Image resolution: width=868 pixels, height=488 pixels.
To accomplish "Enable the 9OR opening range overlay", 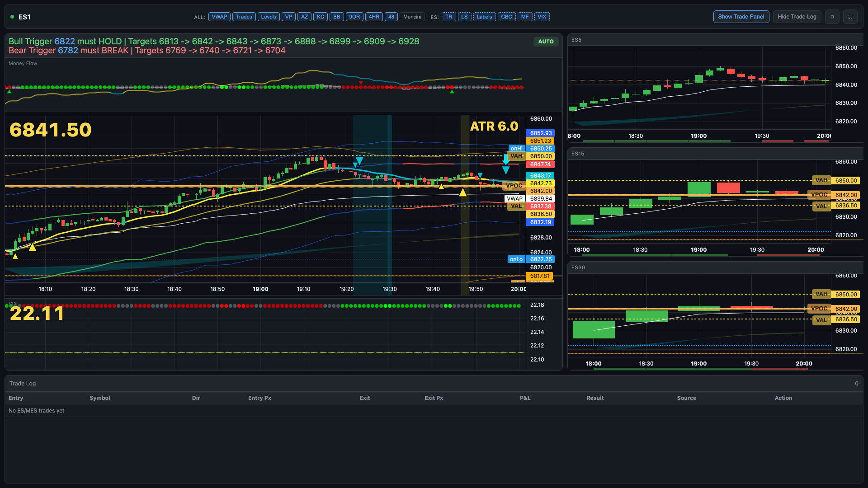I will click(354, 17).
